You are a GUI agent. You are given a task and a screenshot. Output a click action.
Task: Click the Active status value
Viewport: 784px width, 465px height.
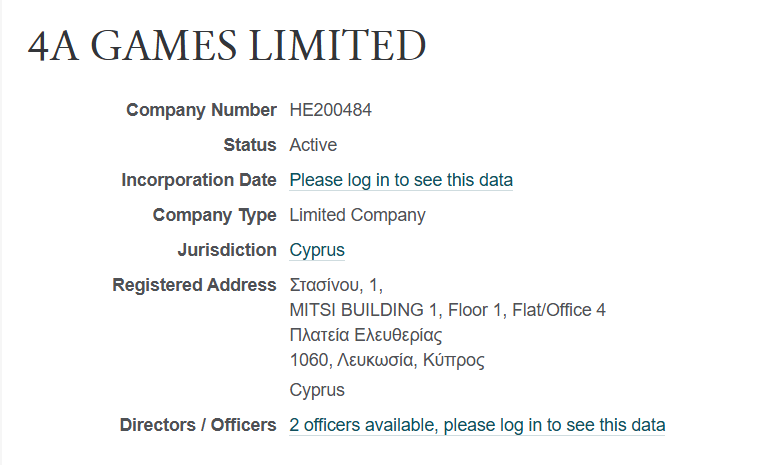click(313, 145)
